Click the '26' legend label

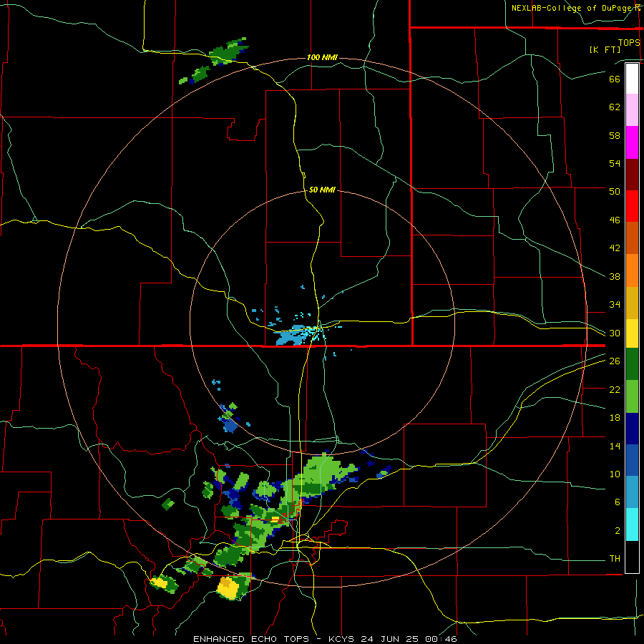tap(615, 361)
